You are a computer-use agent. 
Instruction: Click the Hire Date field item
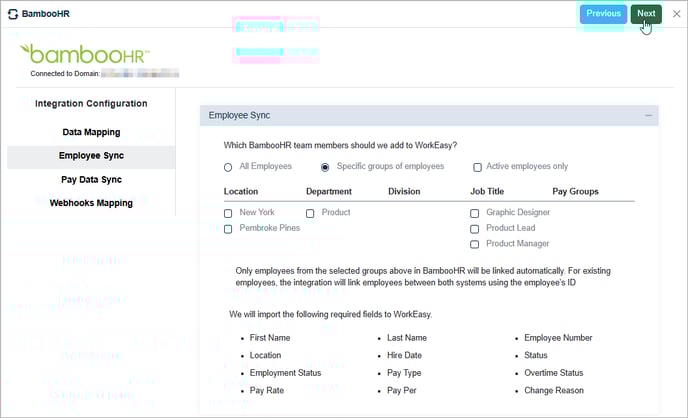point(404,355)
